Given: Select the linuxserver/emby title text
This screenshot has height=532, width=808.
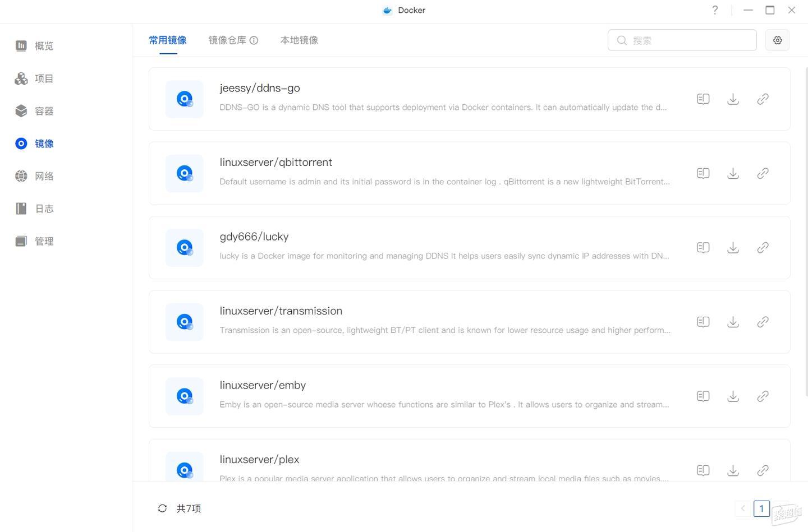Looking at the screenshot, I should tap(263, 385).
